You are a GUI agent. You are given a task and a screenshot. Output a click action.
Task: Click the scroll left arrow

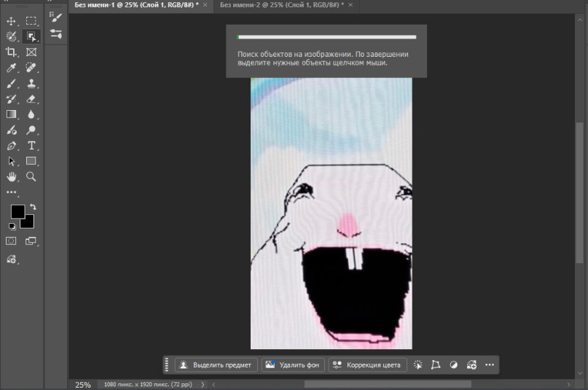213,384
